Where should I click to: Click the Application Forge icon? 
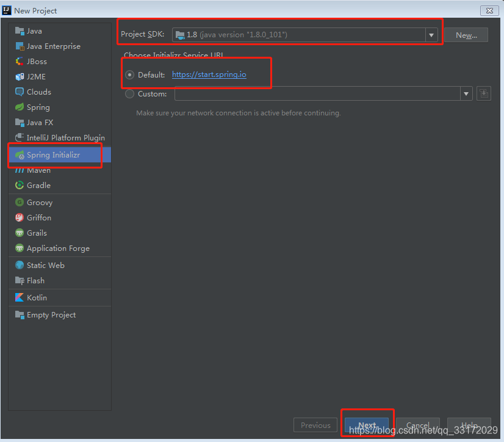pos(20,248)
